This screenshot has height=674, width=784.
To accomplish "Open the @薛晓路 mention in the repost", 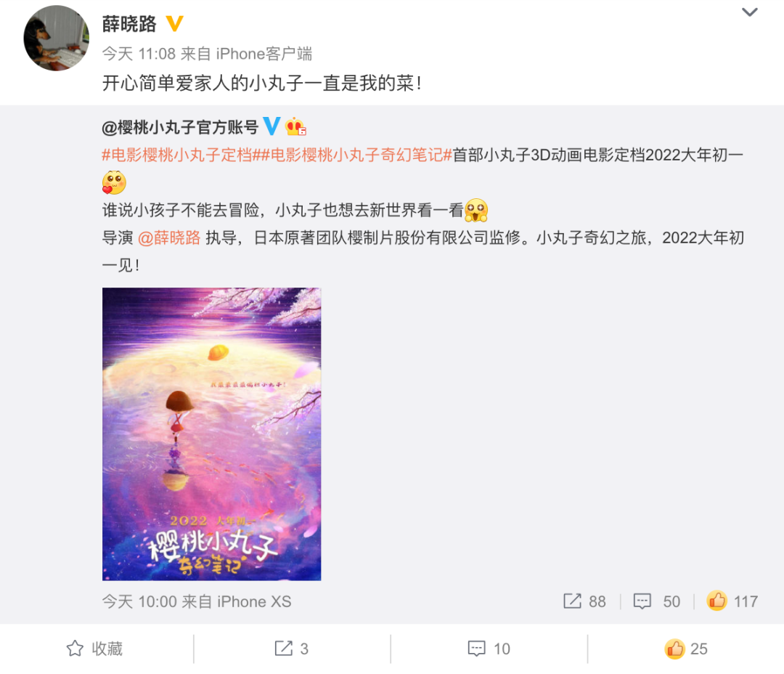I will [x=169, y=237].
